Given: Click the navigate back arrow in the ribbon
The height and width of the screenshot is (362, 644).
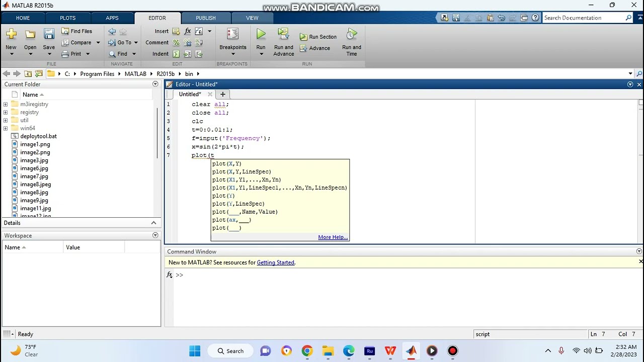Looking at the screenshot, I should pos(112,31).
